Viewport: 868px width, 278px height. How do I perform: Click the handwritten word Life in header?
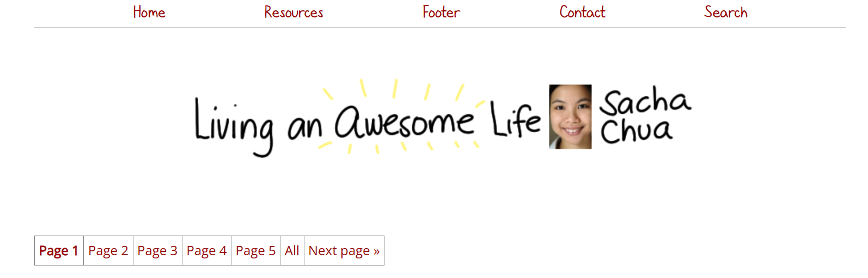pos(516,119)
